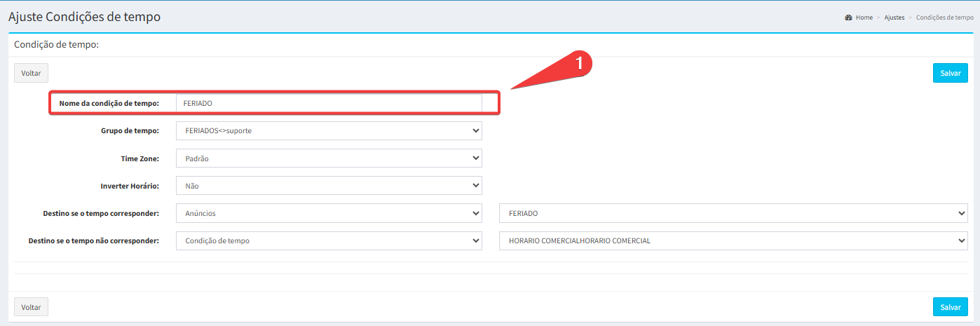Screen dimensions: 980x326
Task: Click the red number 1 annotation badge
Action: tap(579, 63)
